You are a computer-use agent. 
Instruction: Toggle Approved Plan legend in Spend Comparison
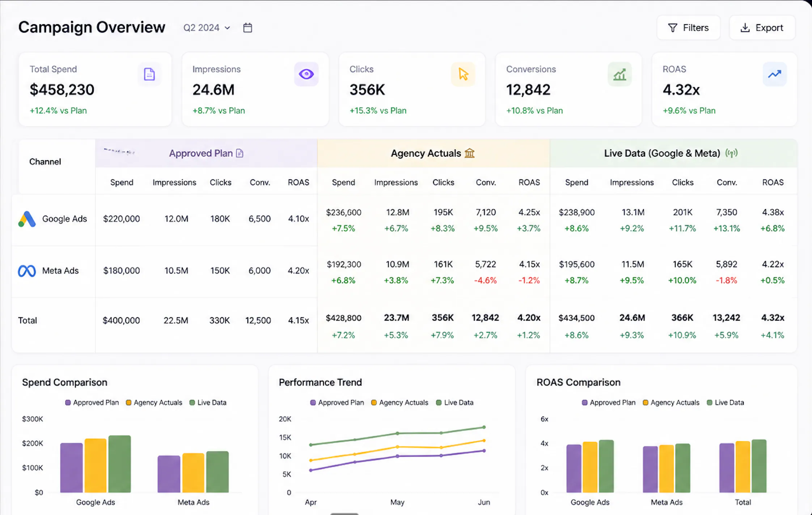click(92, 403)
